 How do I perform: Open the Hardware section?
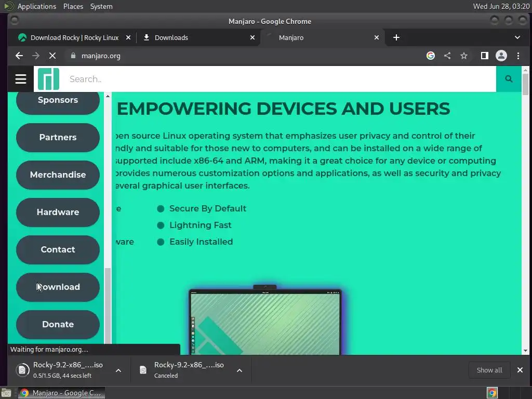58,212
